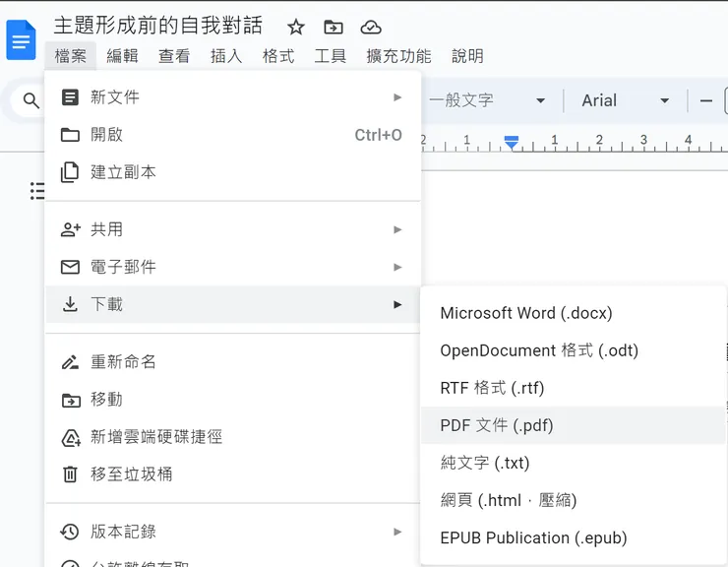Click the 建立副本 copy icon

[70, 172]
